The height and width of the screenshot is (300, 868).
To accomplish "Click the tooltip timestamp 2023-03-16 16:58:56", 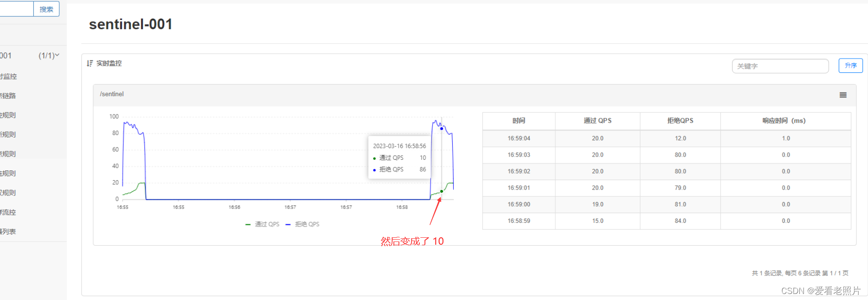I will [x=399, y=146].
